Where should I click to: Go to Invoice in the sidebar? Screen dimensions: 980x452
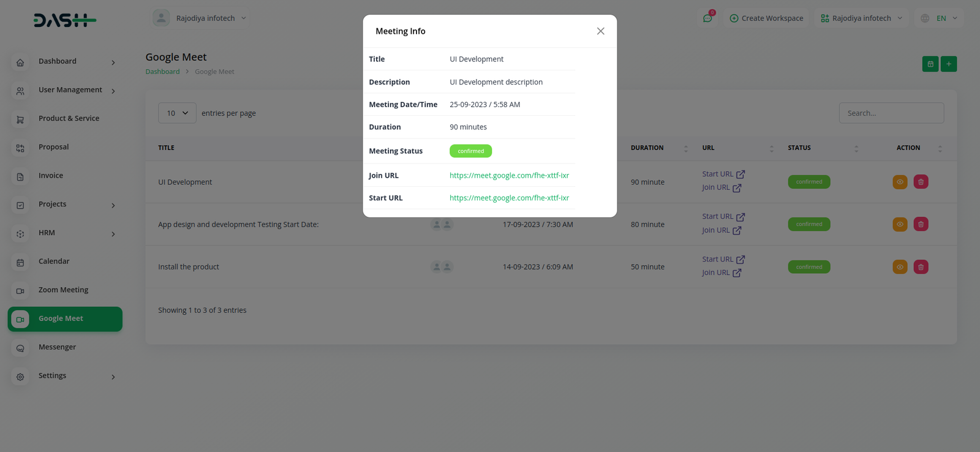tap(51, 176)
